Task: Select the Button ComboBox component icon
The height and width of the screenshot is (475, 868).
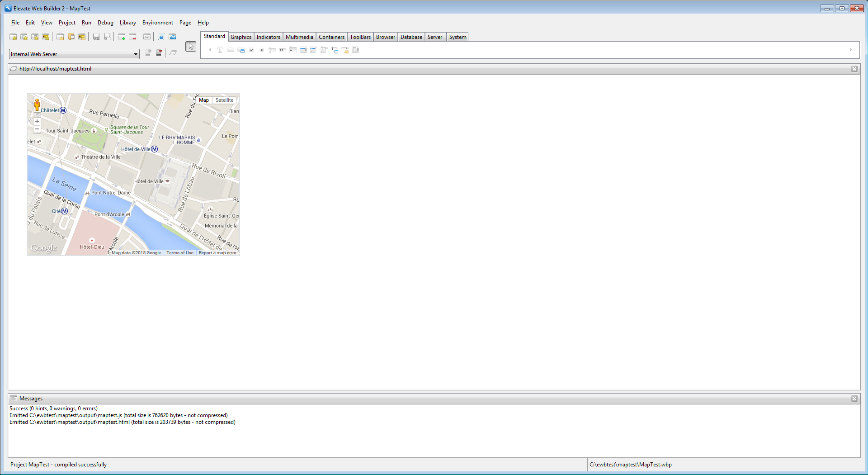Action: pos(314,50)
